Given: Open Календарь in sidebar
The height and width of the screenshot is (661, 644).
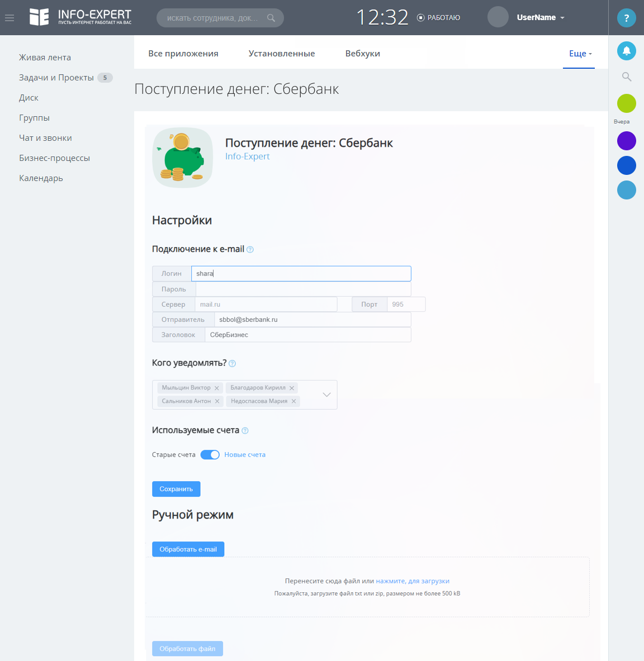Looking at the screenshot, I should (41, 178).
